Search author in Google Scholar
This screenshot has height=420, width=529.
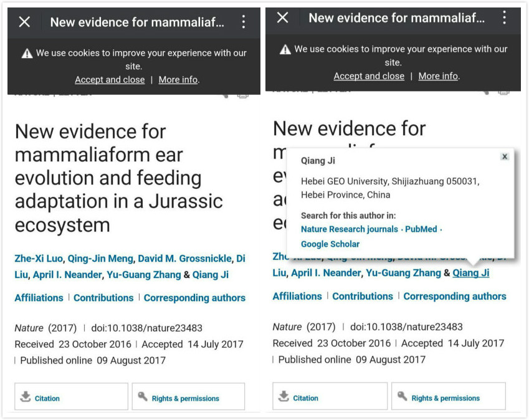[x=330, y=244]
